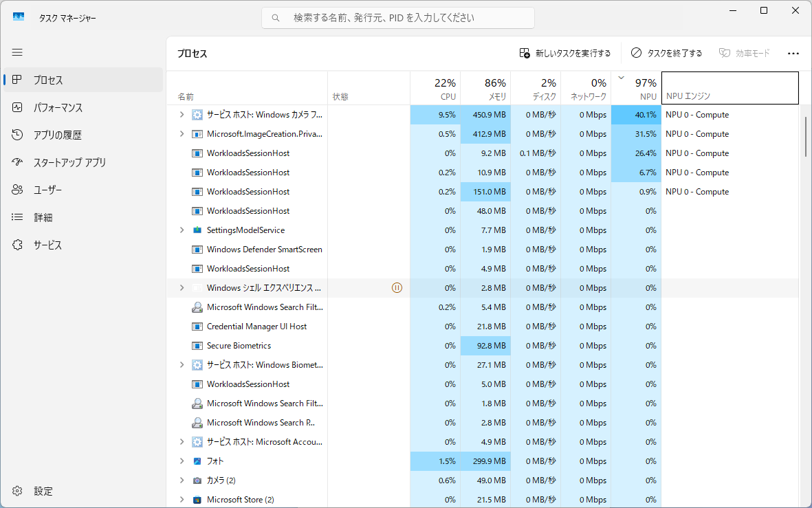Expand the Windows シェル エクスペリエンス row
812x508 pixels.
[x=182, y=288]
